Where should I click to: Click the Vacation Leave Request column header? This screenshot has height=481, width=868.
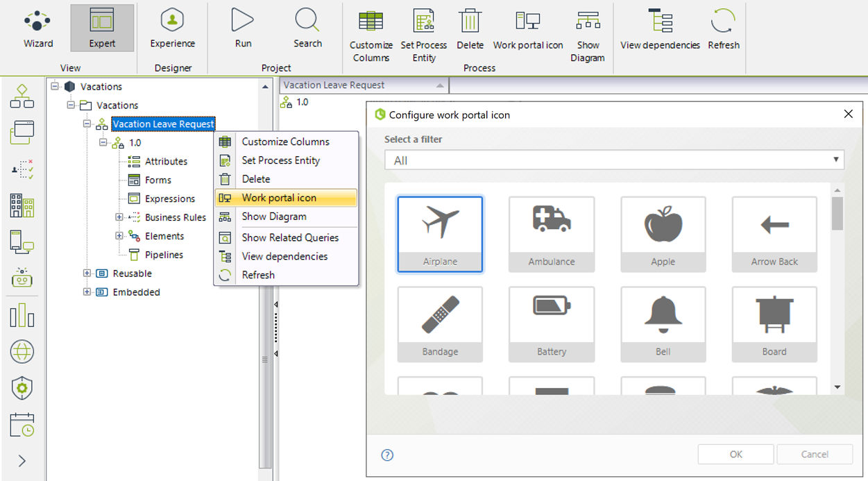[x=364, y=85]
